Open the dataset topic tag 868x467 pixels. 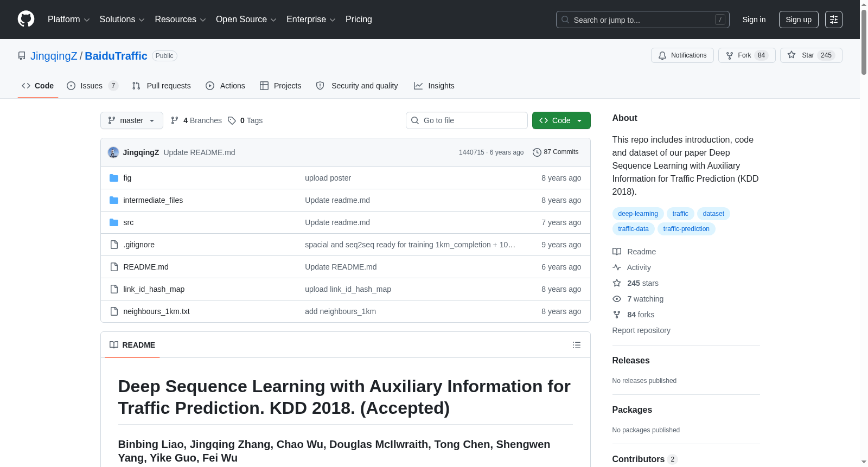(x=713, y=214)
